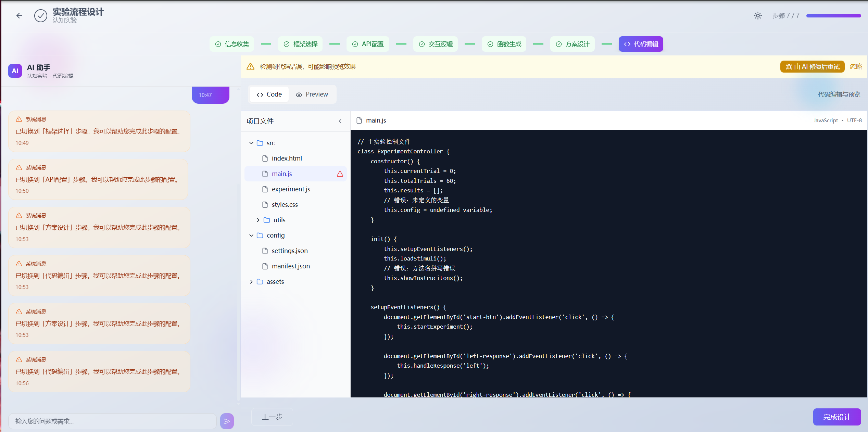The height and width of the screenshot is (432, 868).
Task: Open settings.json file
Action: (295, 251)
